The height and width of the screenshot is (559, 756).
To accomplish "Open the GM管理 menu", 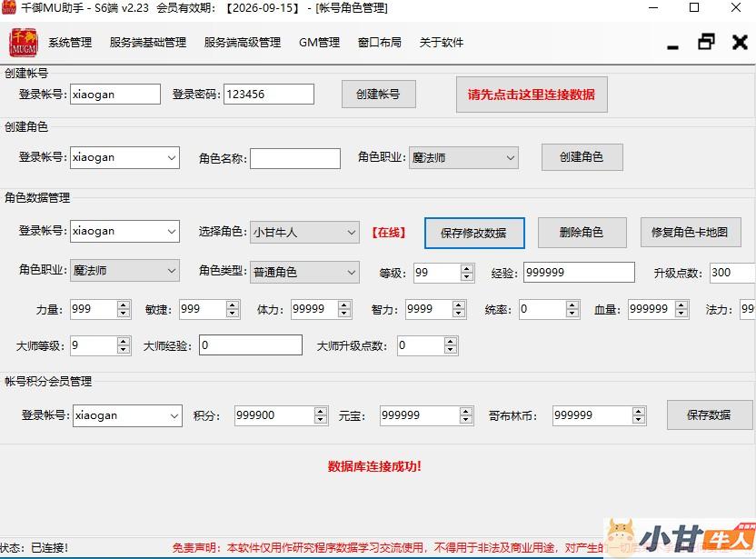I will pyautogui.click(x=319, y=43).
